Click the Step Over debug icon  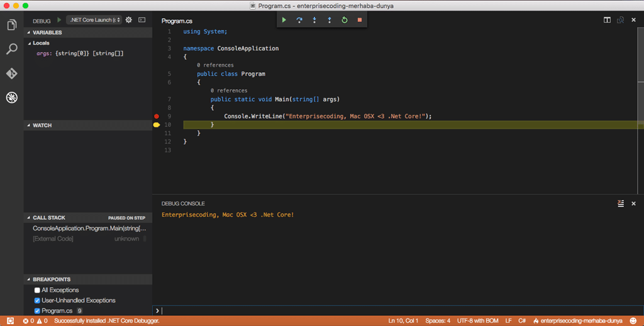[299, 19]
